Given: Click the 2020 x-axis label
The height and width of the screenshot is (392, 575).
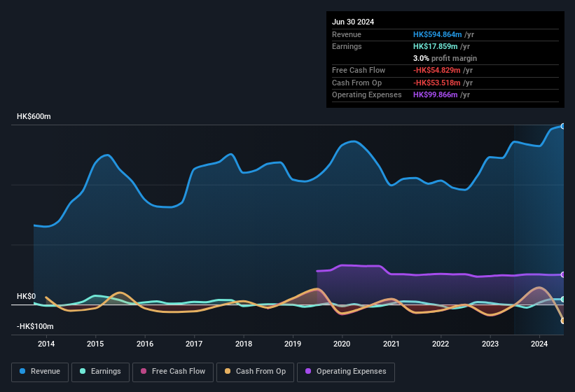Looking at the screenshot, I should click(342, 344).
